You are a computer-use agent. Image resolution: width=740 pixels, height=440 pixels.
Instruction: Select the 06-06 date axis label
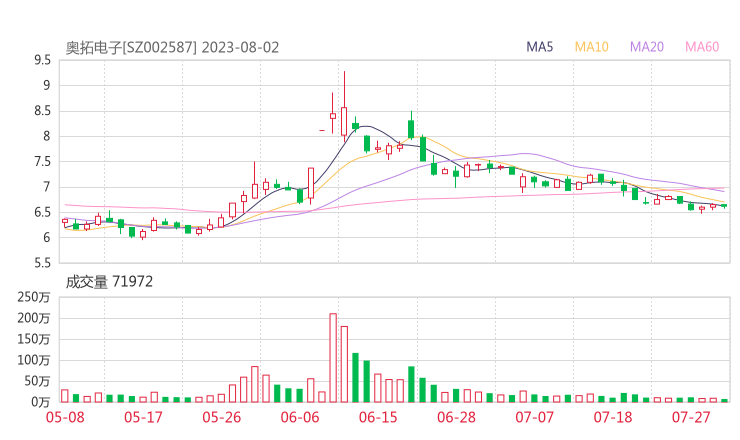300,417
